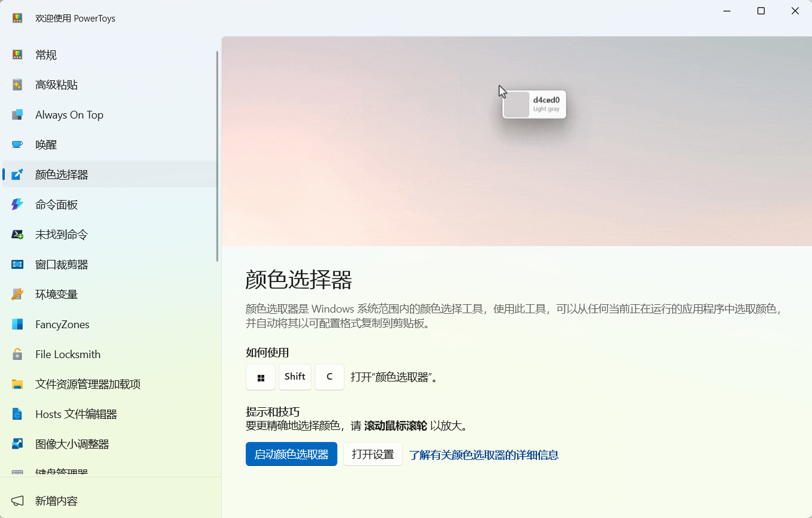This screenshot has height=518, width=812.
Task: Open 新增内容 at sidebar bottom
Action: (x=110, y=501)
